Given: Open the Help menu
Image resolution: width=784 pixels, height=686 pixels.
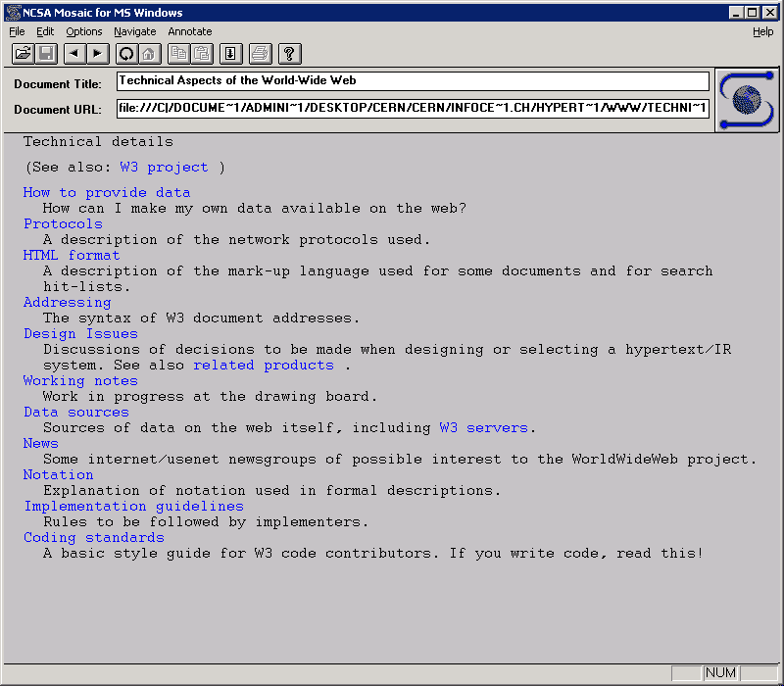Looking at the screenshot, I should tap(763, 31).
